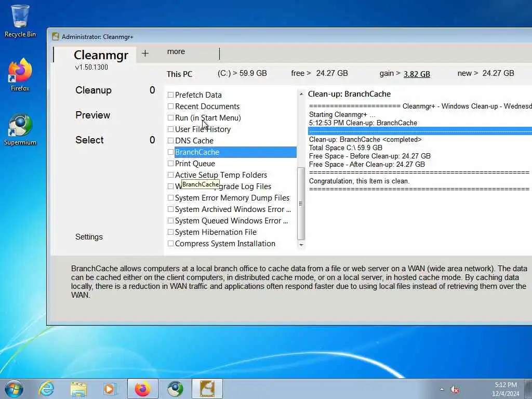Check System Error Memory Dump Files checkbox
The width and height of the screenshot is (532, 399).
tap(170, 198)
